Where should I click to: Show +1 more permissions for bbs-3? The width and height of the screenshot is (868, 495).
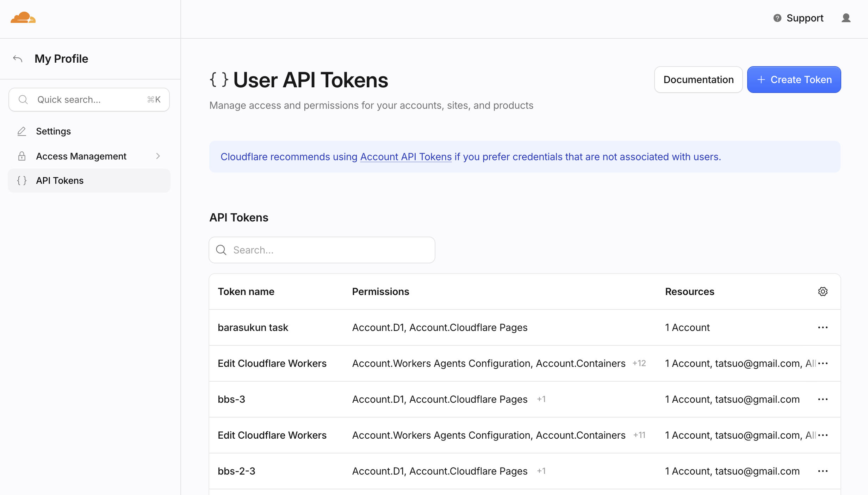[x=541, y=399]
